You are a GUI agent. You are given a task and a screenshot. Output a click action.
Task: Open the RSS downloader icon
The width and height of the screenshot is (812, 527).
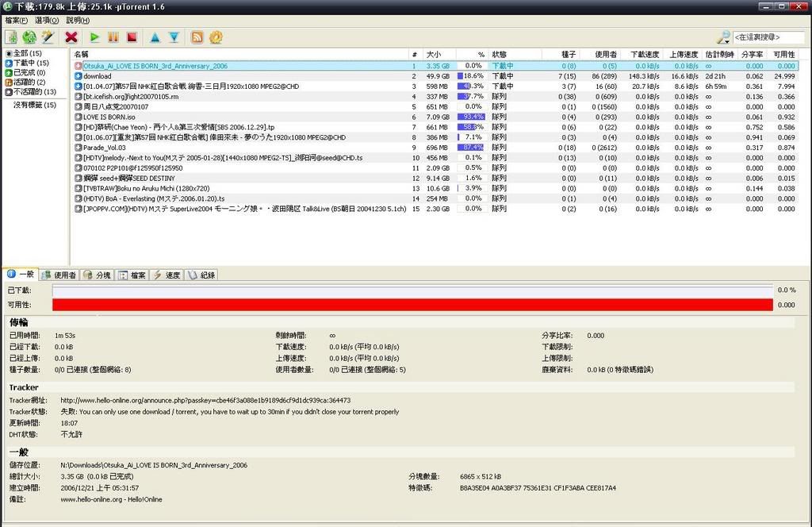tap(197, 37)
